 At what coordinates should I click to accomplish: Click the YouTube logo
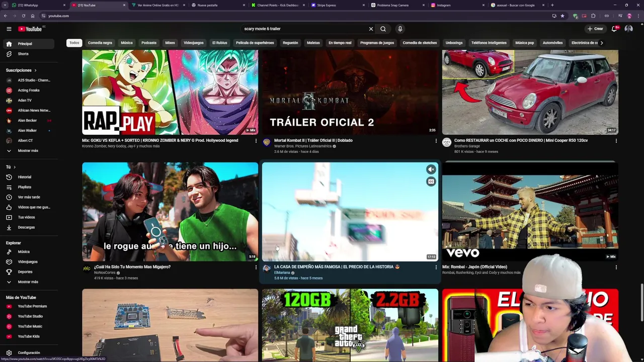30,29
